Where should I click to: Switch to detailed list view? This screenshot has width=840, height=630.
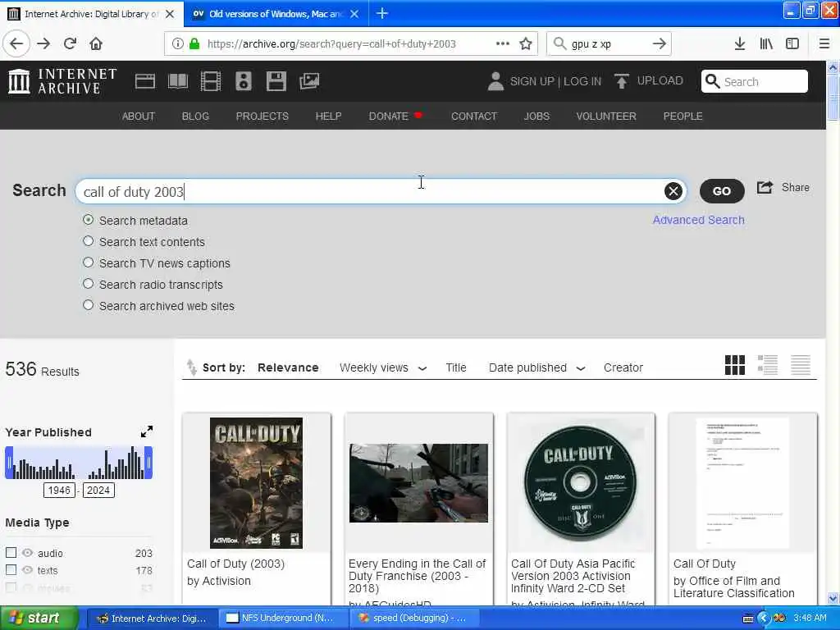(x=768, y=365)
